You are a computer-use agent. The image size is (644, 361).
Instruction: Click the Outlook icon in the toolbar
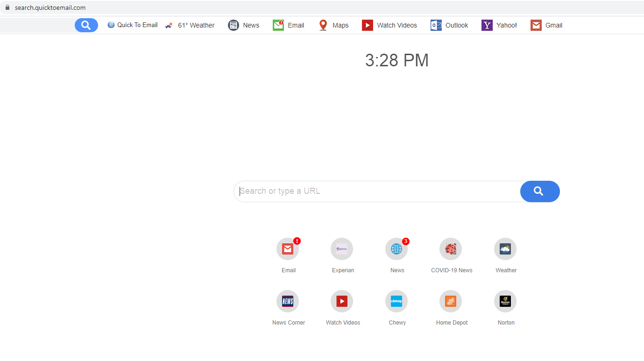click(x=436, y=25)
